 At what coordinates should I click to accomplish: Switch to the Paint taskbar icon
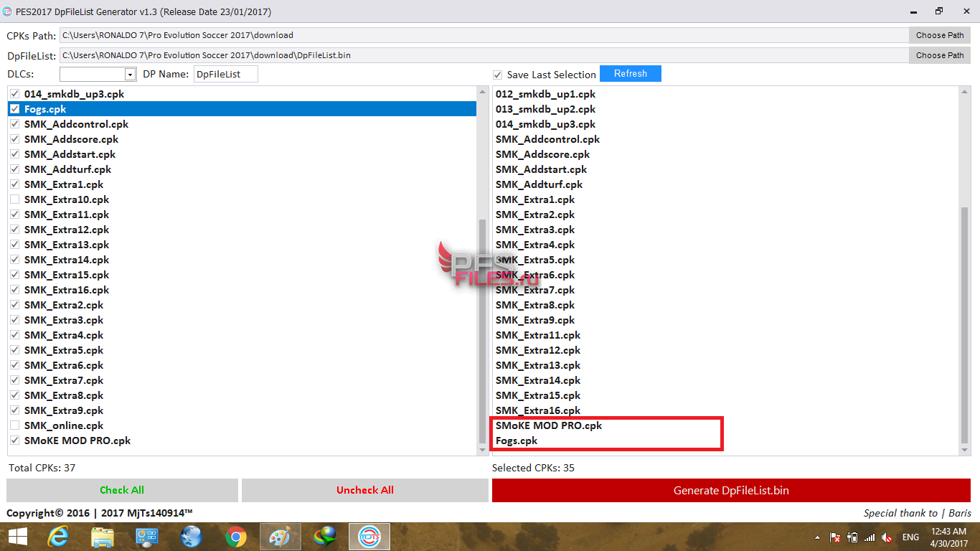tap(281, 537)
